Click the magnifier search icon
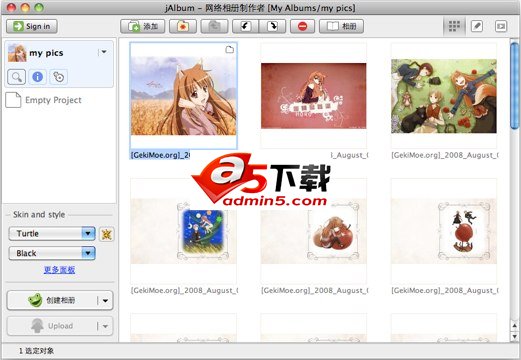Screen dimensions: 521x360 17,77
